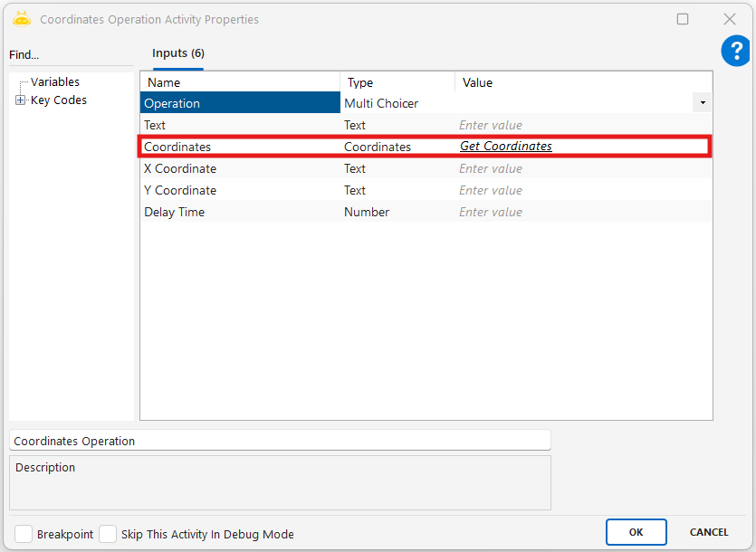The width and height of the screenshot is (756, 552).
Task: Click the blue help question mark icon
Action: pos(735,52)
